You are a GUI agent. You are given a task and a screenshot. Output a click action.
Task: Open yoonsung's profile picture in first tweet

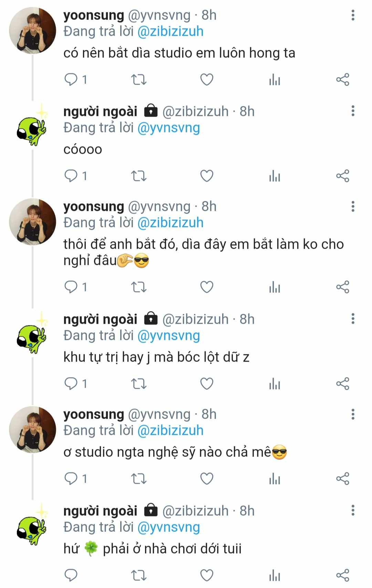click(32, 31)
